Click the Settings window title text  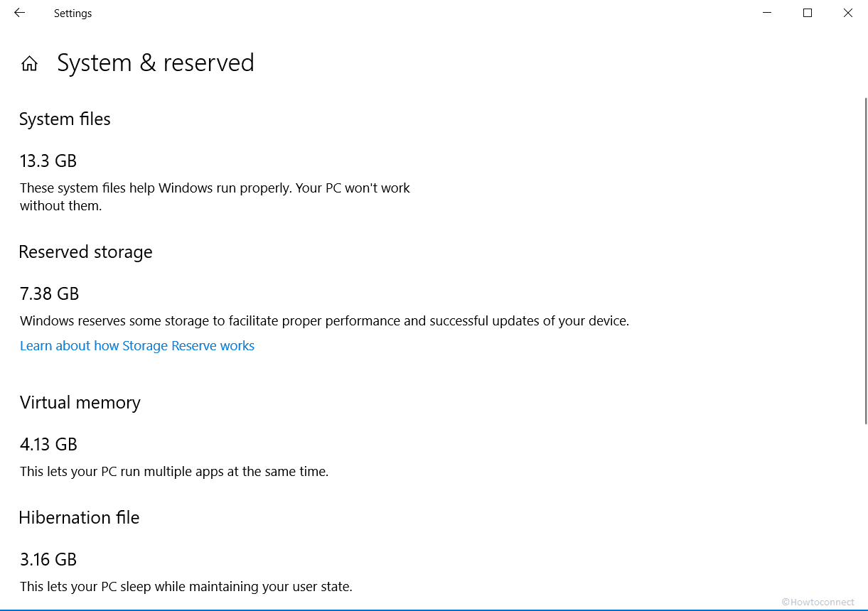click(x=73, y=13)
